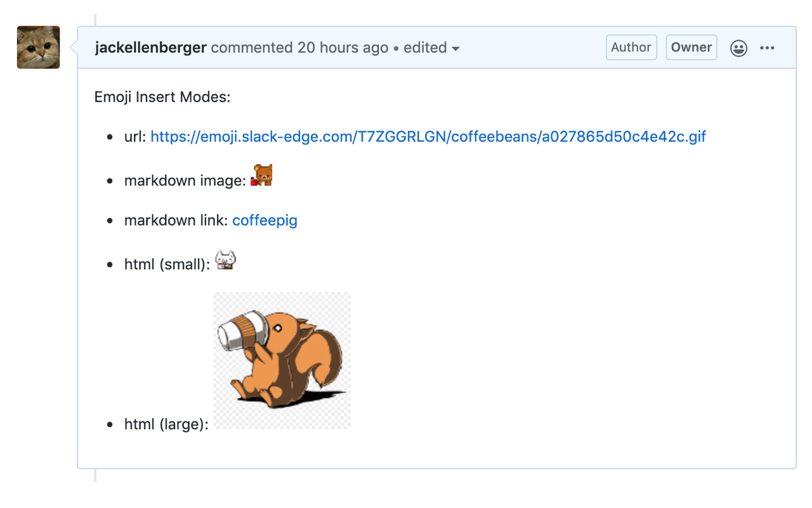This screenshot has width=812, height=508.
Task: Click the smiley face reaction icon
Action: click(x=738, y=47)
